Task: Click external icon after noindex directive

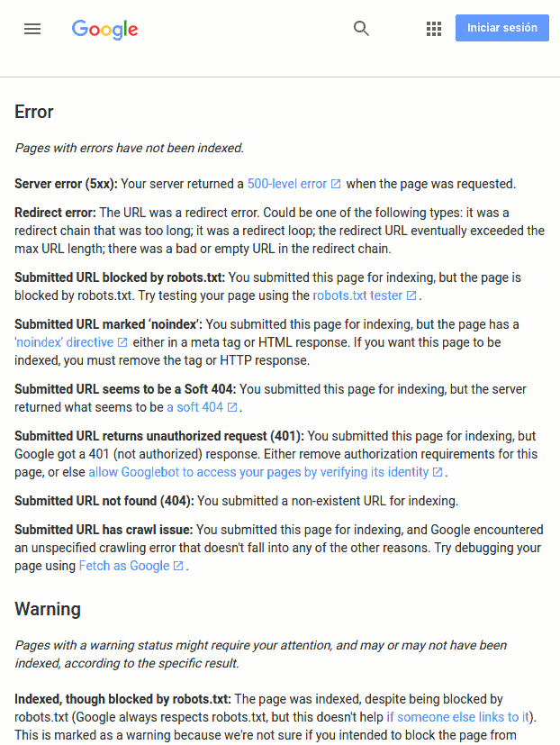Action: click(122, 342)
